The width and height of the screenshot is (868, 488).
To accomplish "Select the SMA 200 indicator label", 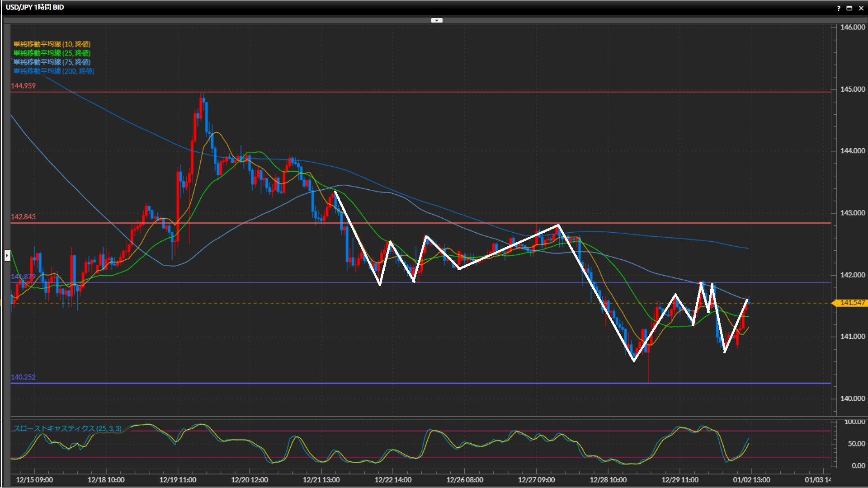I will coord(54,71).
